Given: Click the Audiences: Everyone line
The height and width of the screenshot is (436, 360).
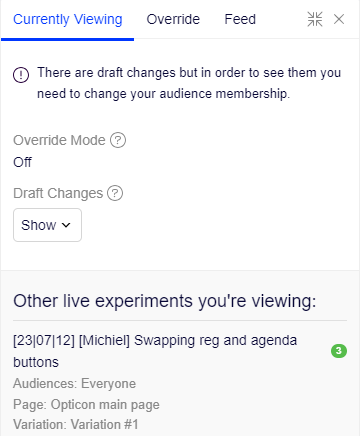Looking at the screenshot, I should 74,384.
